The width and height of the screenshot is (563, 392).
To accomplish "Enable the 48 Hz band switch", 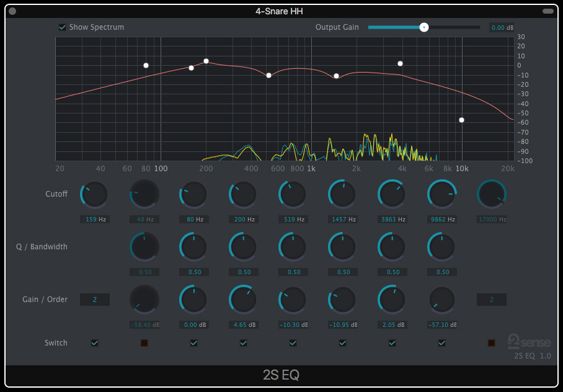I will [x=144, y=343].
